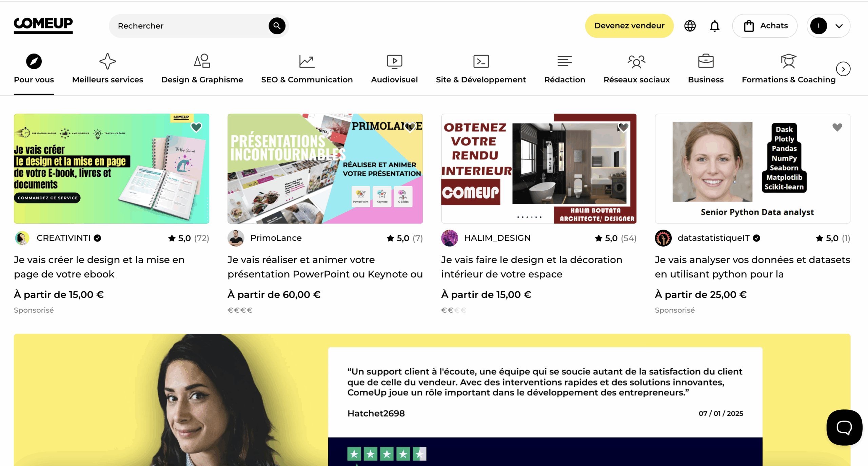
Task: Show more categories with right arrow
Action: (x=843, y=69)
